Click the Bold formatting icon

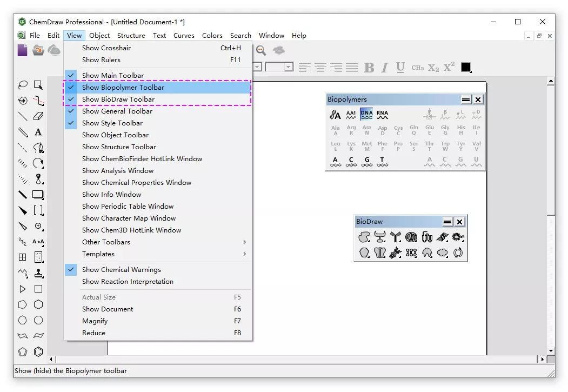pos(369,68)
